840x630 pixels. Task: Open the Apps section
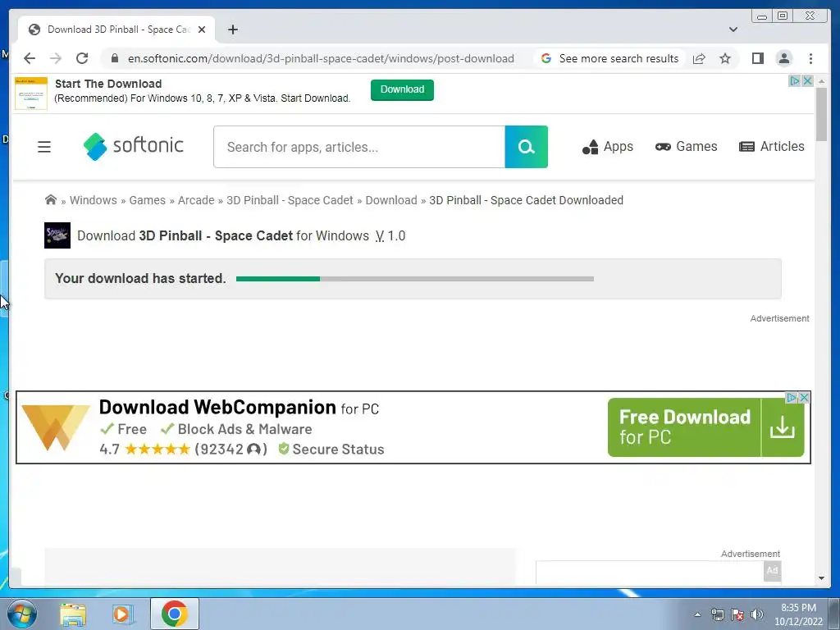tap(608, 147)
